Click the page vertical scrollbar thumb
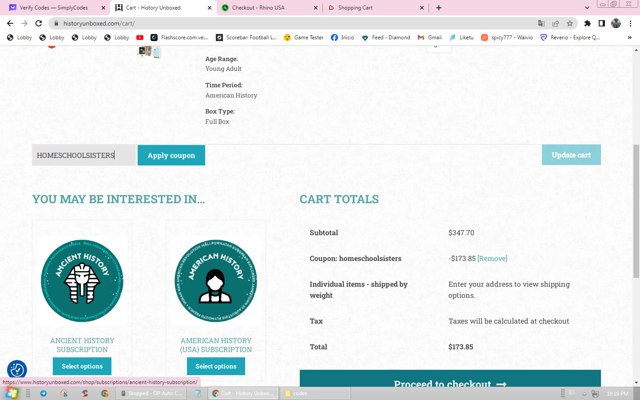This screenshot has width=640, height=400. pos(636,211)
